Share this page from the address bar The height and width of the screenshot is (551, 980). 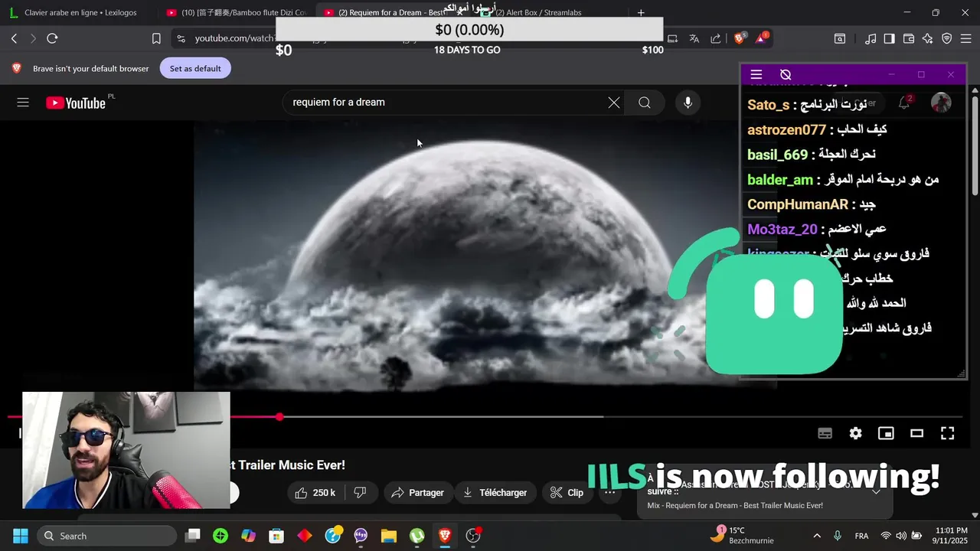point(715,38)
